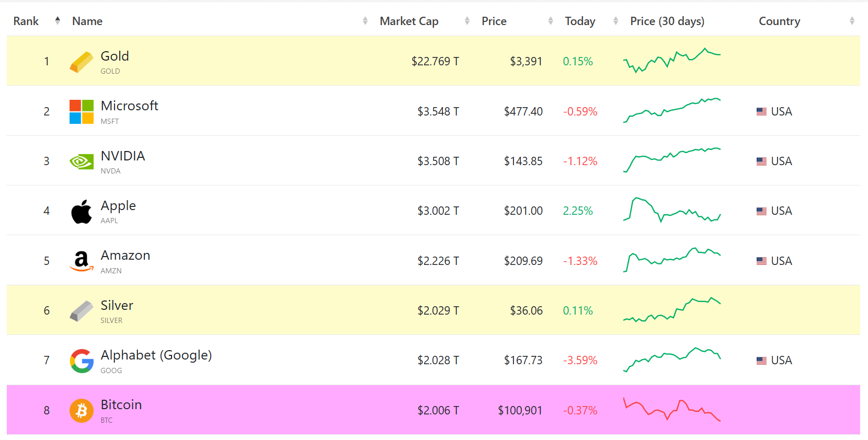Click Bitcoin price $100,901
Screen dimensions: 868x440
click(x=520, y=411)
